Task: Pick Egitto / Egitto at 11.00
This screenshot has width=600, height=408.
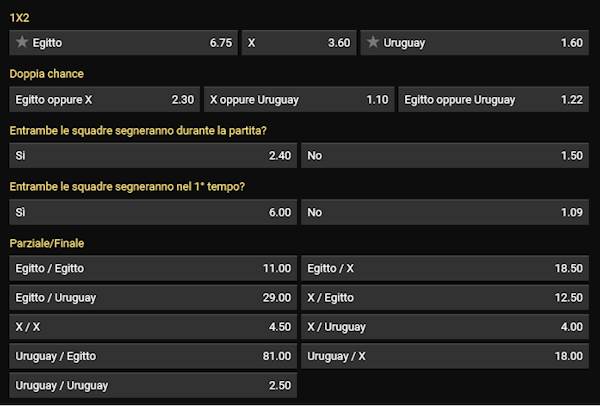Action: [x=153, y=269]
